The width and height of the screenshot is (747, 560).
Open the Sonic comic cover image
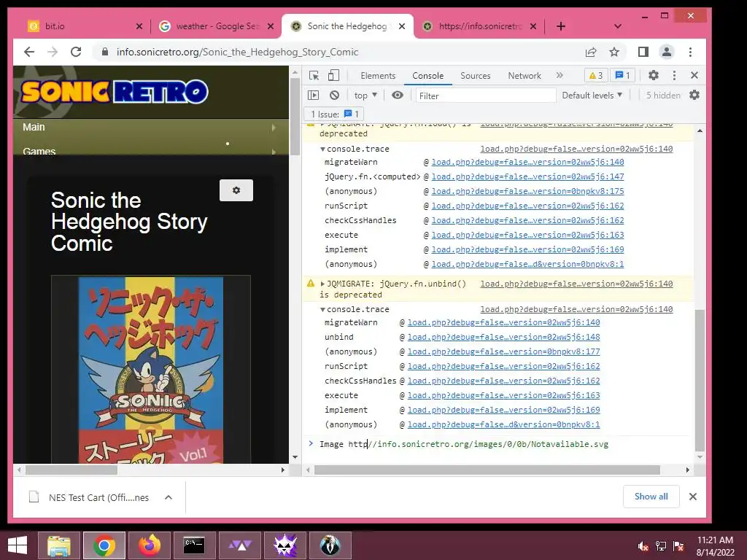coord(150,370)
